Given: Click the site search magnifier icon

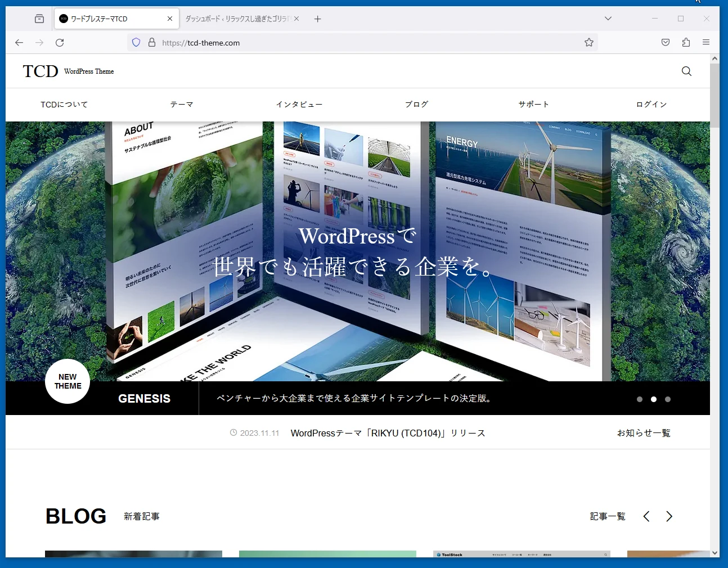Looking at the screenshot, I should click(686, 71).
